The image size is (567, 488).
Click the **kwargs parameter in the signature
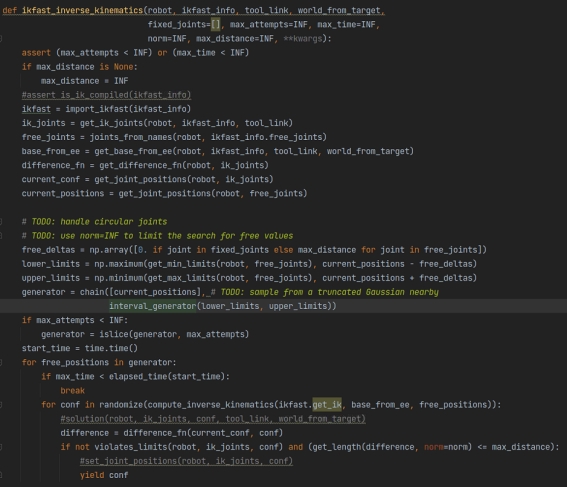303,39
